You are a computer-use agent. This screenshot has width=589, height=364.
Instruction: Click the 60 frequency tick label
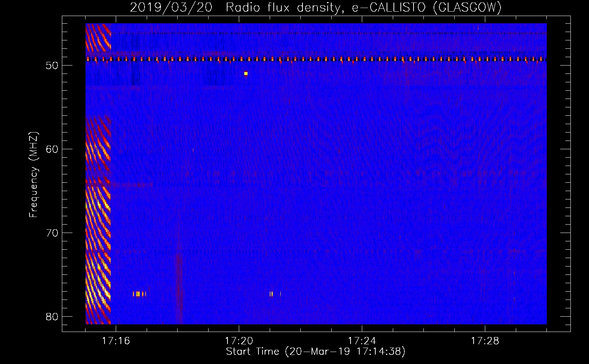52,149
